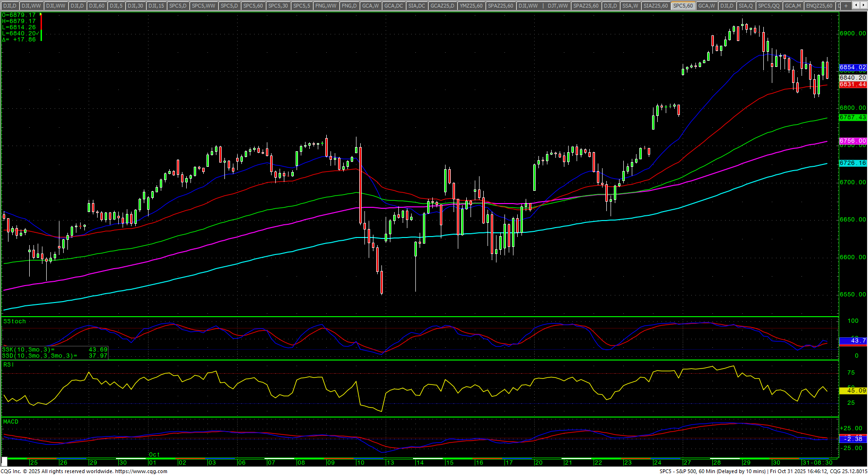Click the SStoch study label
The image size is (868, 475).
tap(15, 321)
